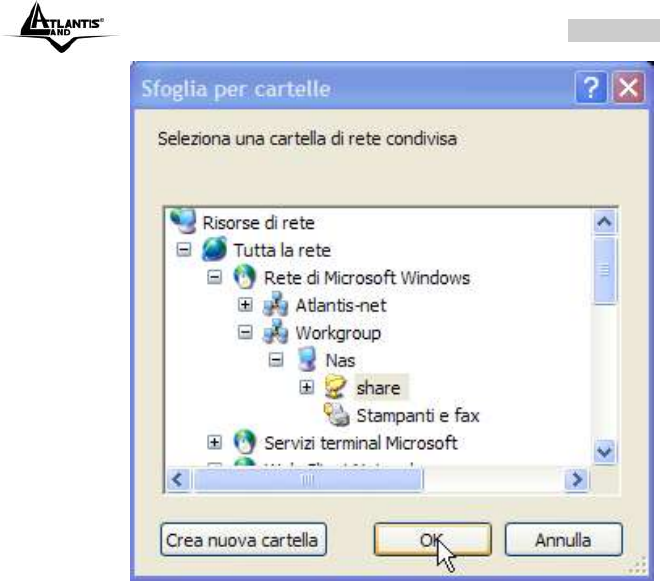
Task: Collapse the Nas computer node
Action: tap(276, 360)
